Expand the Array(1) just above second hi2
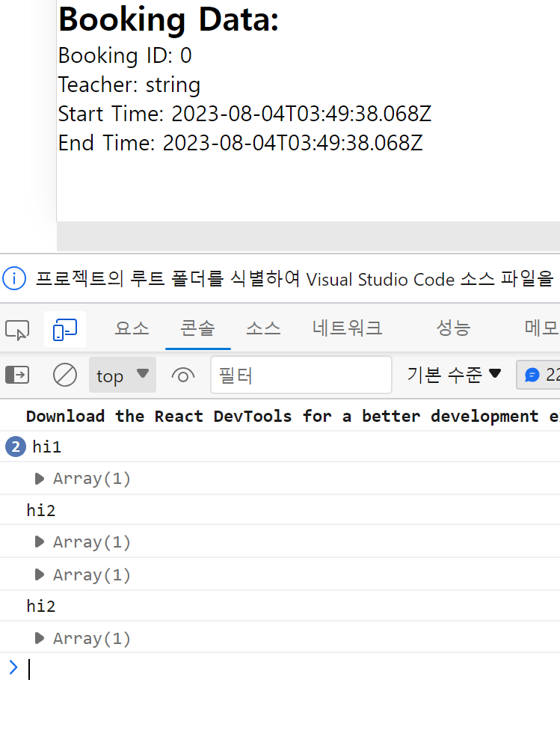Screen dimensions: 560x742 [40, 575]
